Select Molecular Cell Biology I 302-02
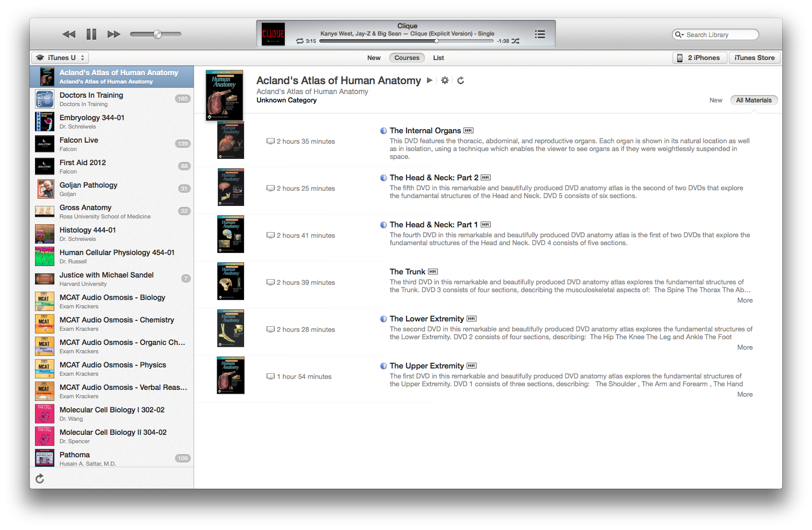This screenshot has height=530, width=812. click(112, 413)
